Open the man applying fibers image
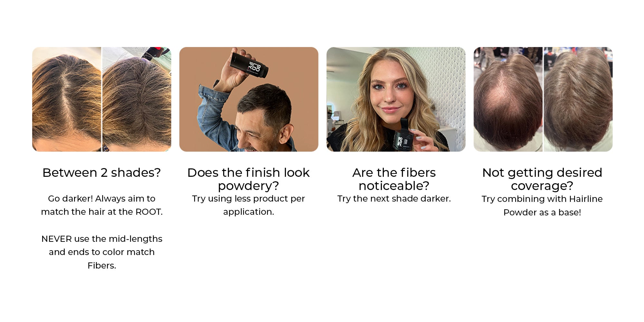This screenshot has height=322, width=644. point(249,99)
